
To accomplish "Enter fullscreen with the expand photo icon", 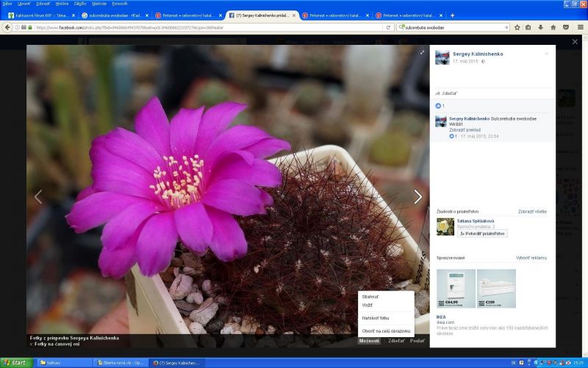I will pyautogui.click(x=422, y=52).
